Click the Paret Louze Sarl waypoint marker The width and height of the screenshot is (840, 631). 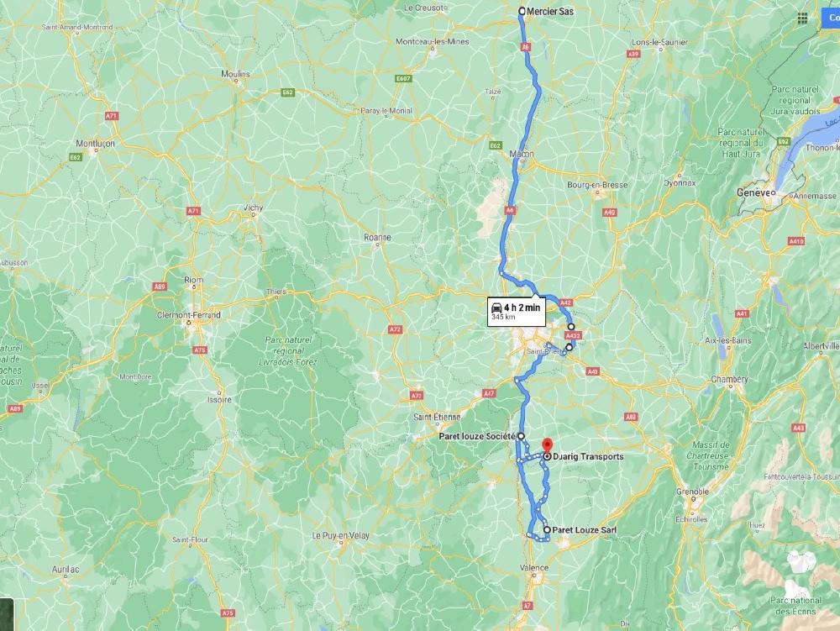(x=547, y=530)
